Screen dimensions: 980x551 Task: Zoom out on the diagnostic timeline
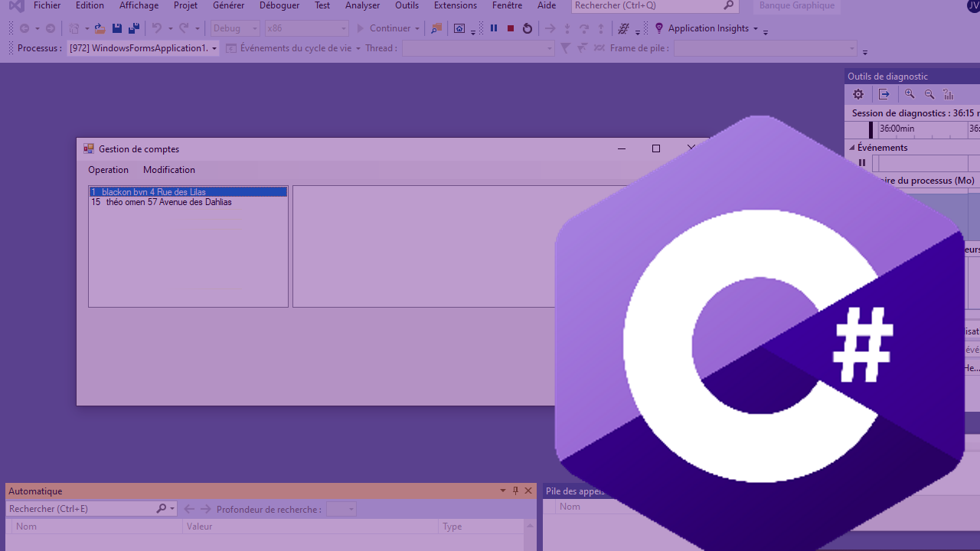point(929,94)
